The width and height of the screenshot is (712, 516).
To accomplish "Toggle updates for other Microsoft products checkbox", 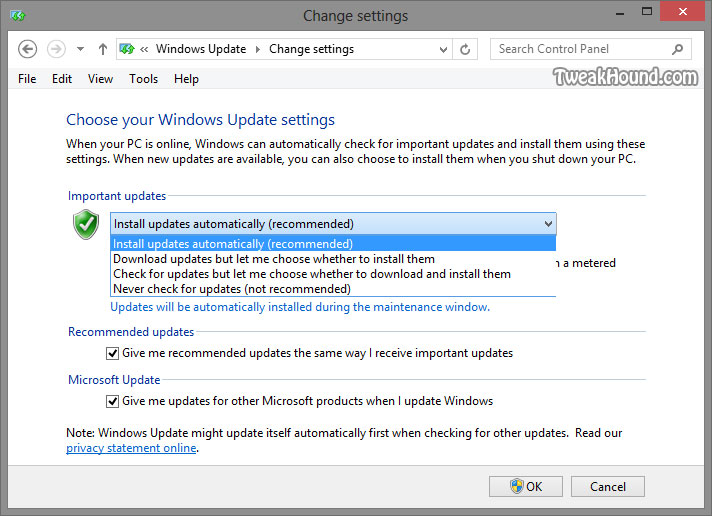I will (x=112, y=402).
